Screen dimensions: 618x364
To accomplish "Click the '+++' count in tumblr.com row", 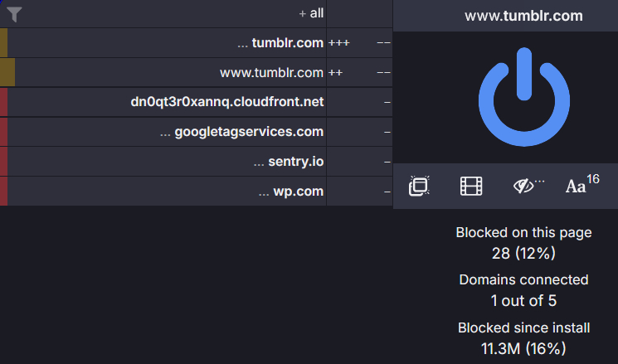I will click(338, 42).
